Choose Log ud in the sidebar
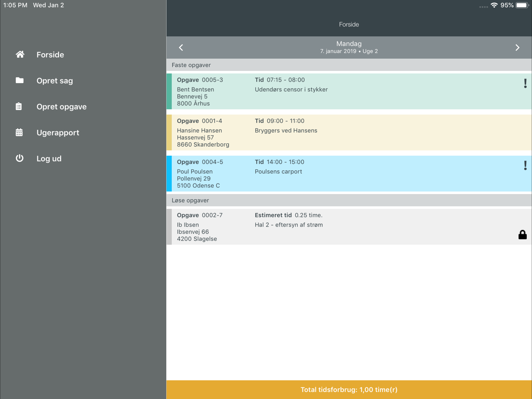The image size is (532, 399). (x=49, y=159)
